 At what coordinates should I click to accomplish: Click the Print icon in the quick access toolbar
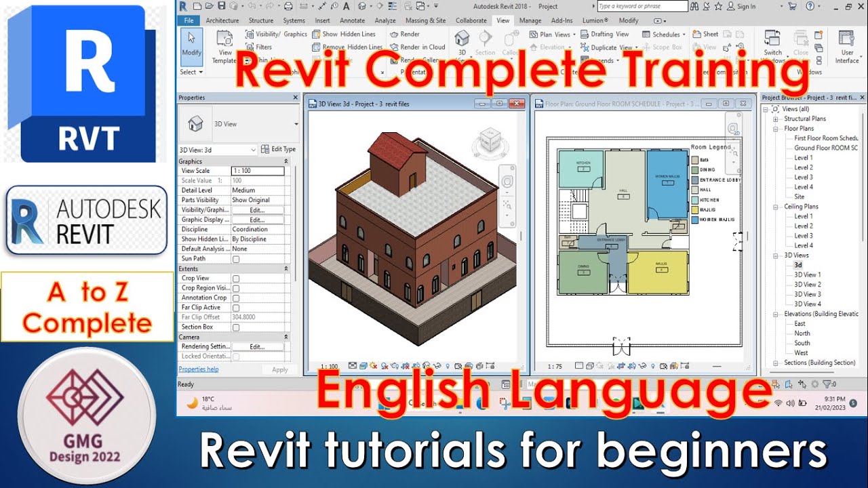click(288, 6)
